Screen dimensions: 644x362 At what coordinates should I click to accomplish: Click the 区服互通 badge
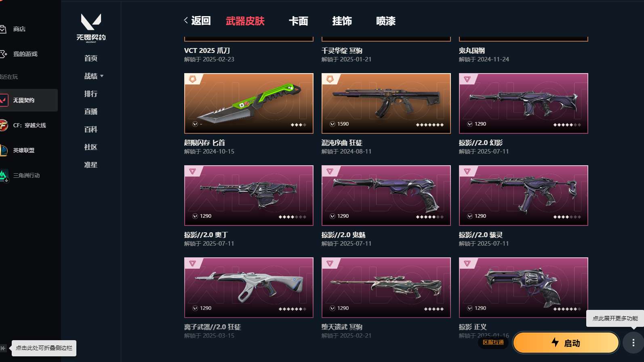pos(493,342)
